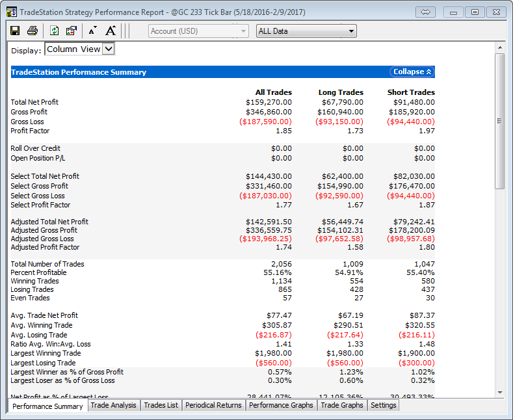Increase font size with large A icon
The width and height of the screenshot is (513, 420).
coord(111,31)
